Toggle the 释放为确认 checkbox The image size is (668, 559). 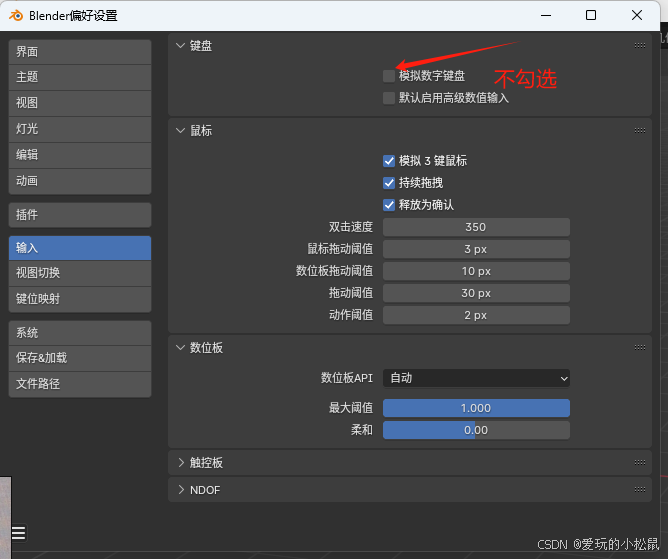coord(389,205)
